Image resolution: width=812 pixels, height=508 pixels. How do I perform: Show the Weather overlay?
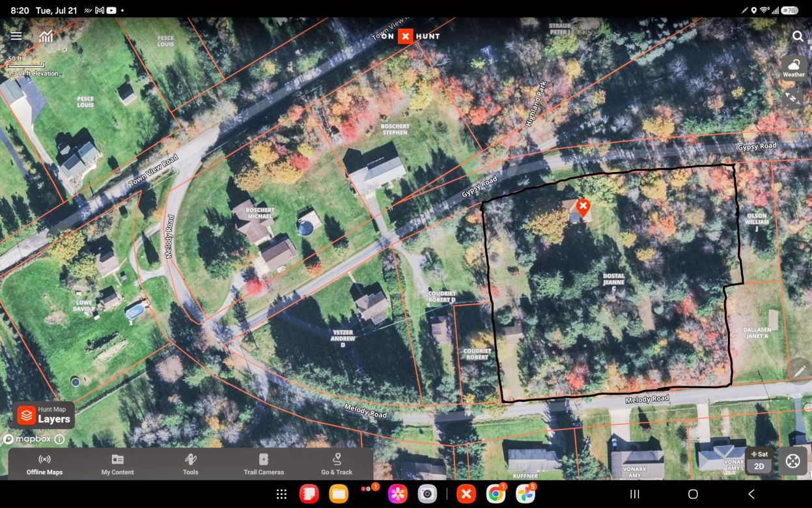point(794,68)
